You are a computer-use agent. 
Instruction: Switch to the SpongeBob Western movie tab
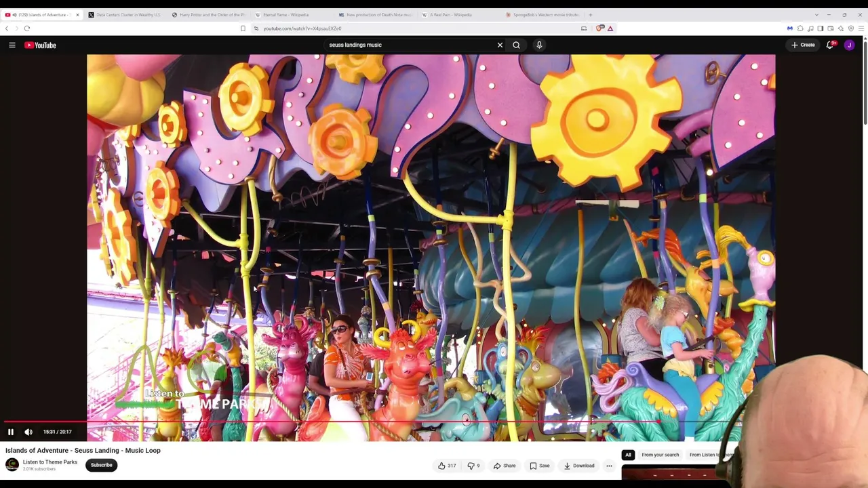542,15
